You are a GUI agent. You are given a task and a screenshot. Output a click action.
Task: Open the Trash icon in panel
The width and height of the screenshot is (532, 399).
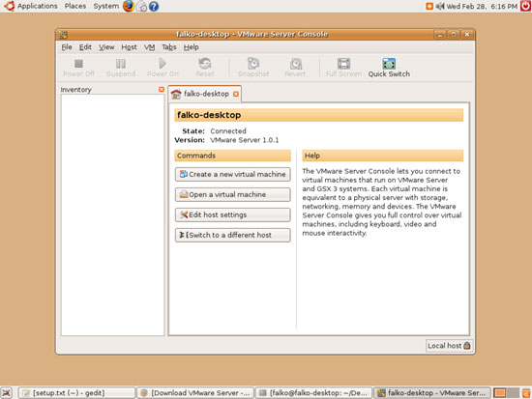pos(526,393)
